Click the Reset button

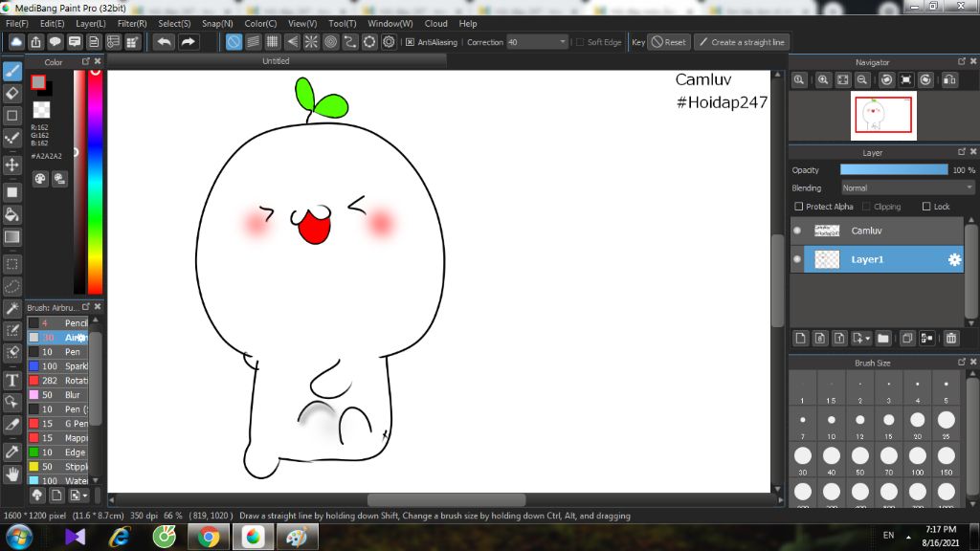(668, 42)
